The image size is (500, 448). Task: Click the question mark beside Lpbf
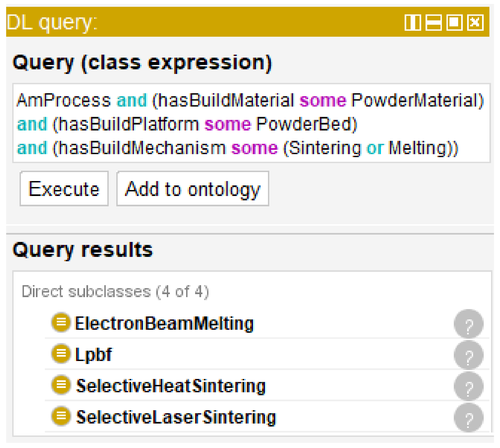click(x=468, y=355)
